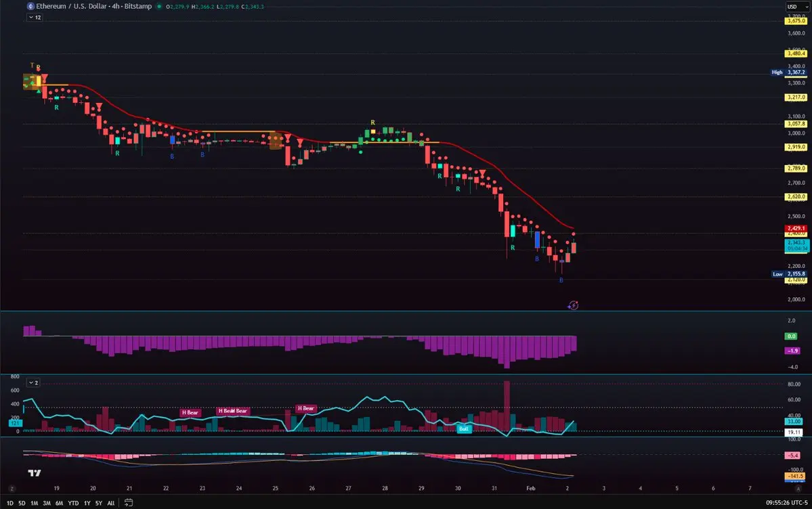Click the Ethereum symbol logo icon
Viewport: 812px width, 509px height.
pyautogui.click(x=30, y=6)
